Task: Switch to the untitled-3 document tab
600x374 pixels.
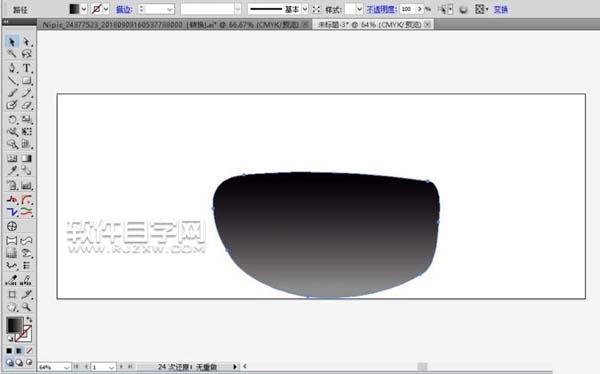Action: click(370, 24)
